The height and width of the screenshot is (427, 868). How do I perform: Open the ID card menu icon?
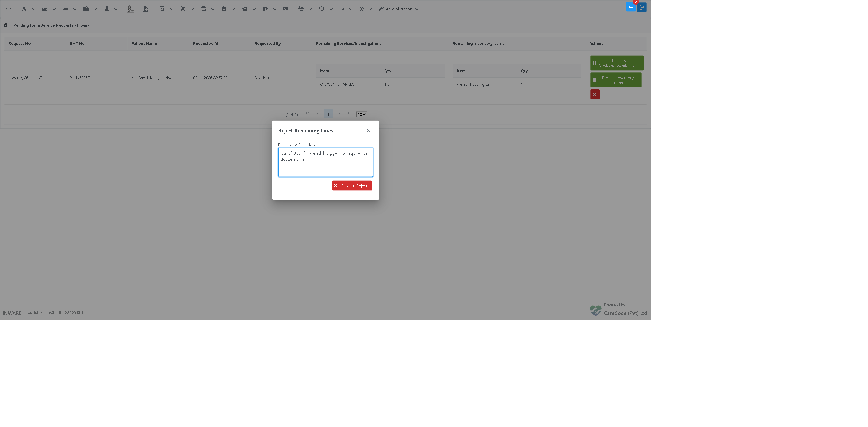(x=45, y=9)
